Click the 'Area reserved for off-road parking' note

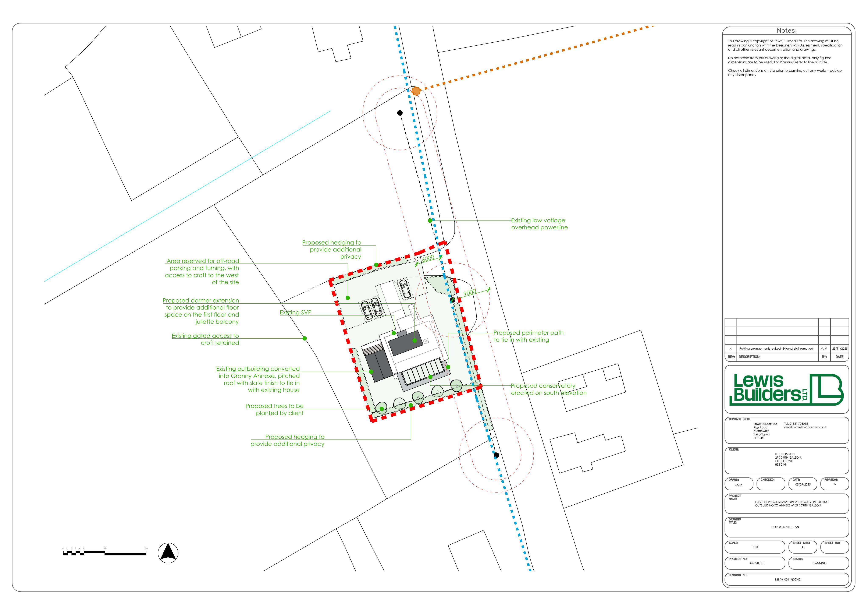click(202, 272)
